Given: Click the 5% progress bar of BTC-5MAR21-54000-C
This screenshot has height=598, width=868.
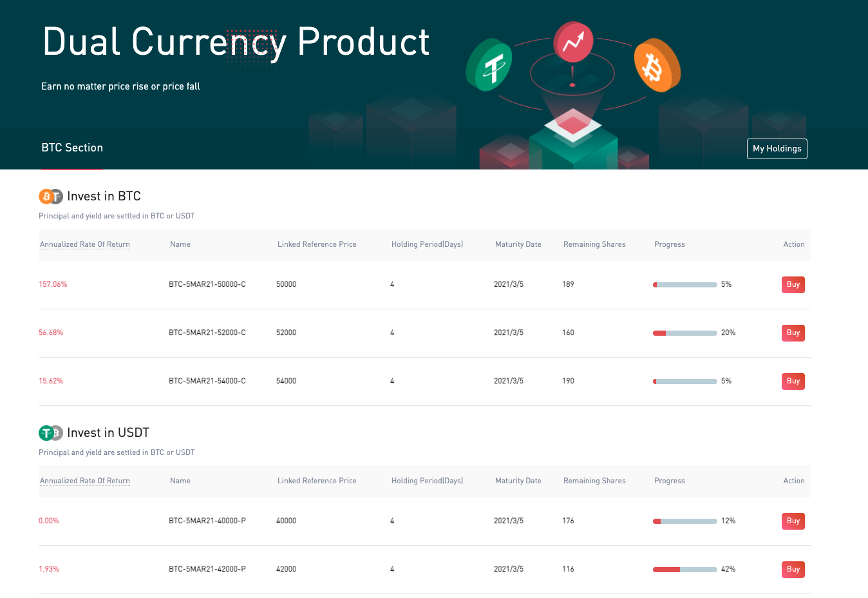Looking at the screenshot, I should 685,381.
